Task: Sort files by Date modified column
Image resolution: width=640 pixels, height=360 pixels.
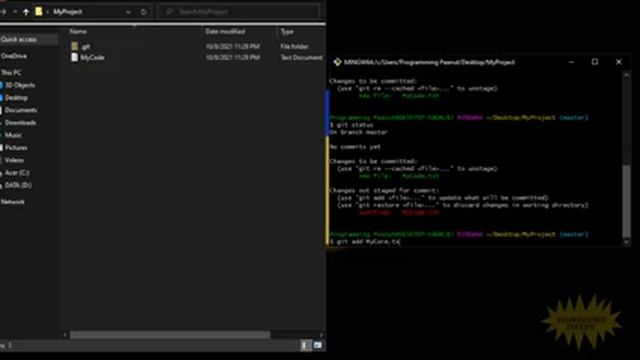Action: [x=225, y=31]
